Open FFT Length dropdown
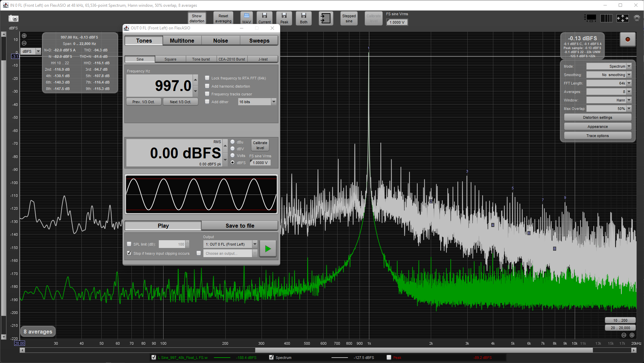Screen dimensions: 644x363 tap(629, 83)
